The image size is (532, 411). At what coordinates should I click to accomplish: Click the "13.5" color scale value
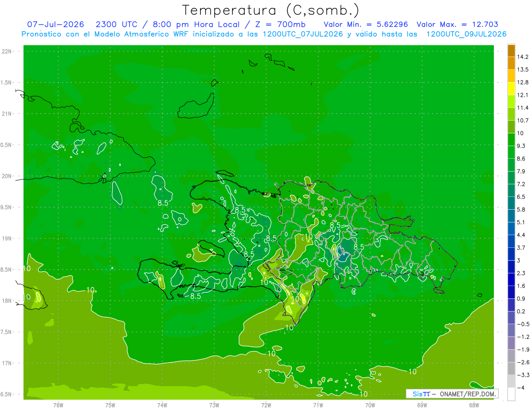point(523,70)
